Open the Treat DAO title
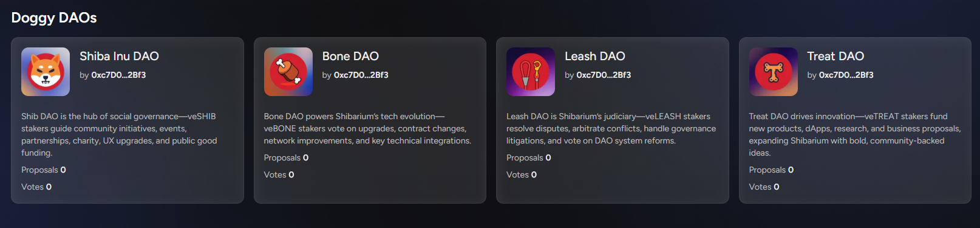Screen dimensions: 980x228 click(x=835, y=56)
